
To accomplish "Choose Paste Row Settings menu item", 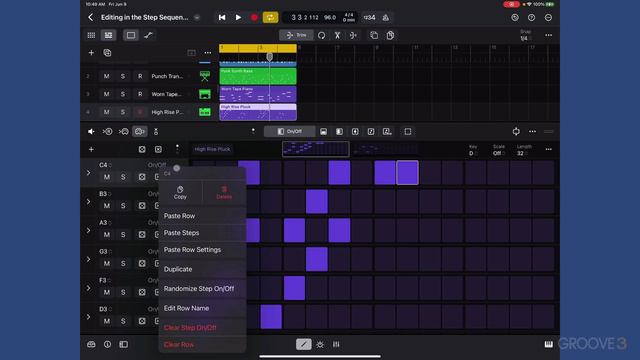I will click(x=202, y=250).
